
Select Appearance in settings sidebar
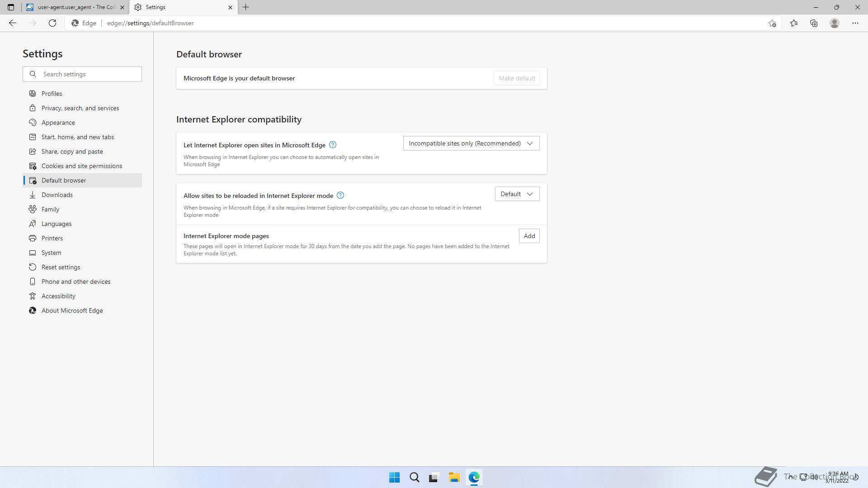pyautogui.click(x=58, y=122)
